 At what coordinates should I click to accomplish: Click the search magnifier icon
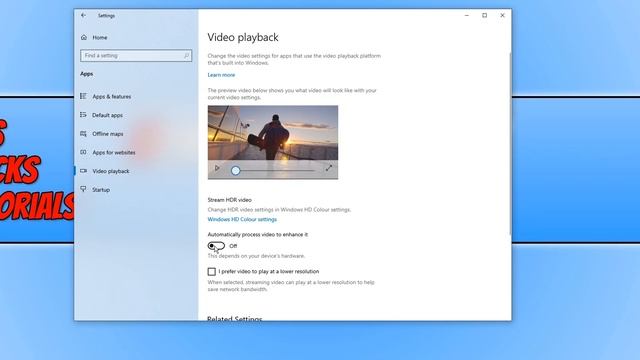tap(187, 56)
